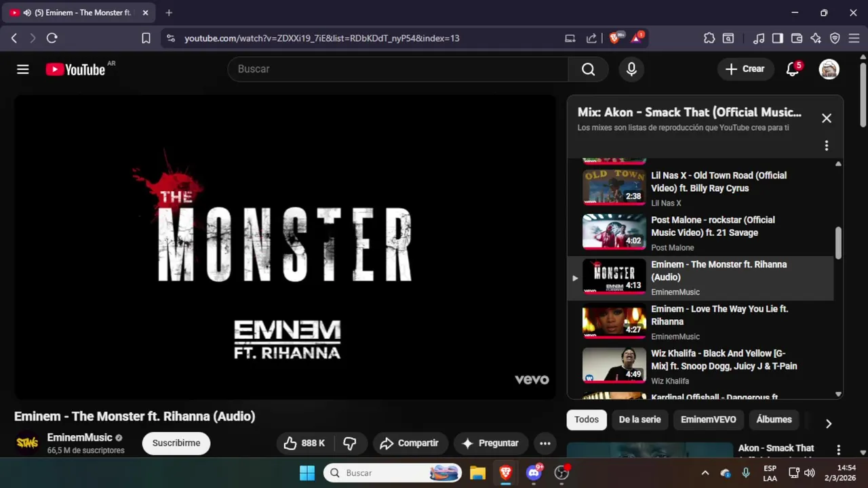
Task: Open the search in page toolbar icon
Action: pyautogui.click(x=728, y=38)
